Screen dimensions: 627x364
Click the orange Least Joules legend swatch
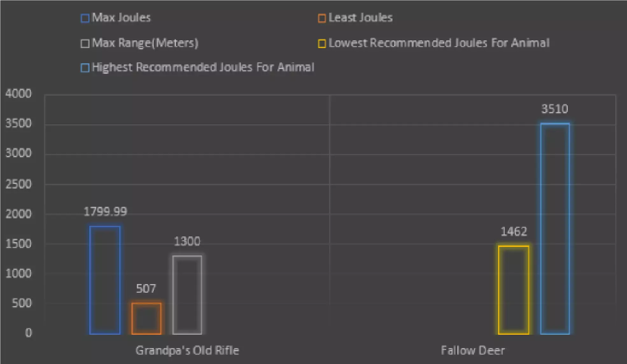322,18
